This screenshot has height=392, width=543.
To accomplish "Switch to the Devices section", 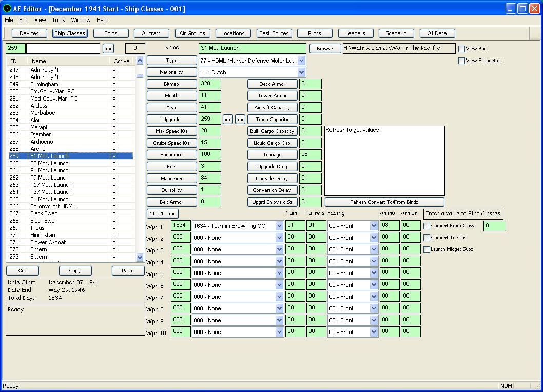I will pyautogui.click(x=29, y=33).
